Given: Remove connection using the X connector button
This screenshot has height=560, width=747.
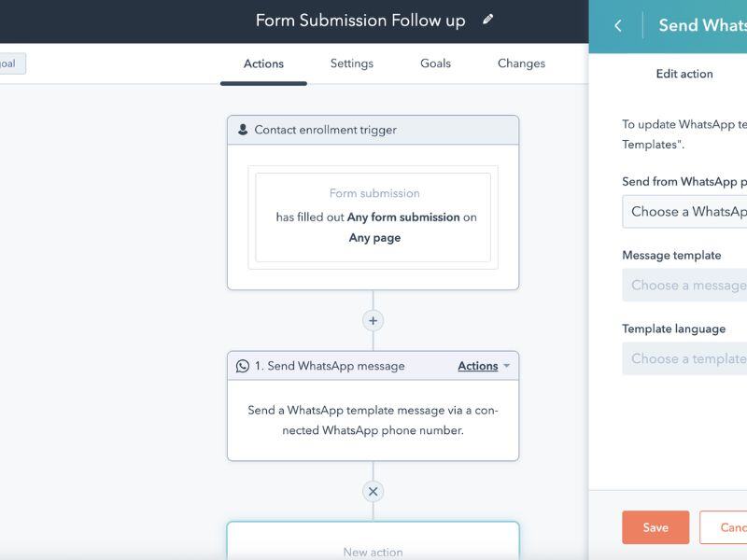Looking at the screenshot, I should 373,492.
